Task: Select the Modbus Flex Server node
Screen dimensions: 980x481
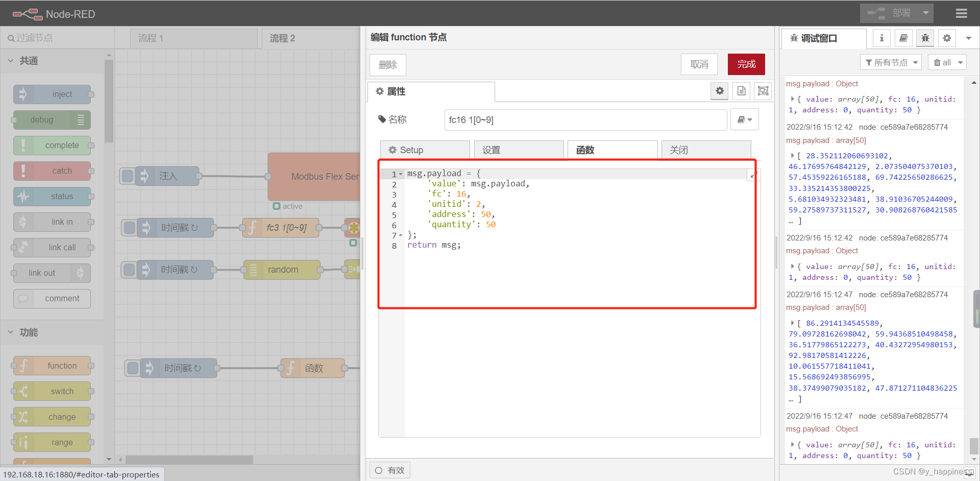Action: pos(314,177)
